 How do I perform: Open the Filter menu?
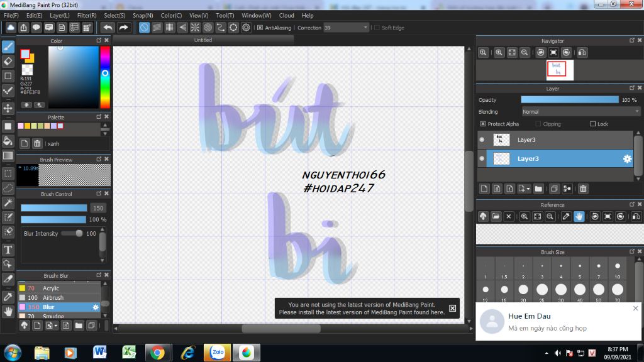87,15
